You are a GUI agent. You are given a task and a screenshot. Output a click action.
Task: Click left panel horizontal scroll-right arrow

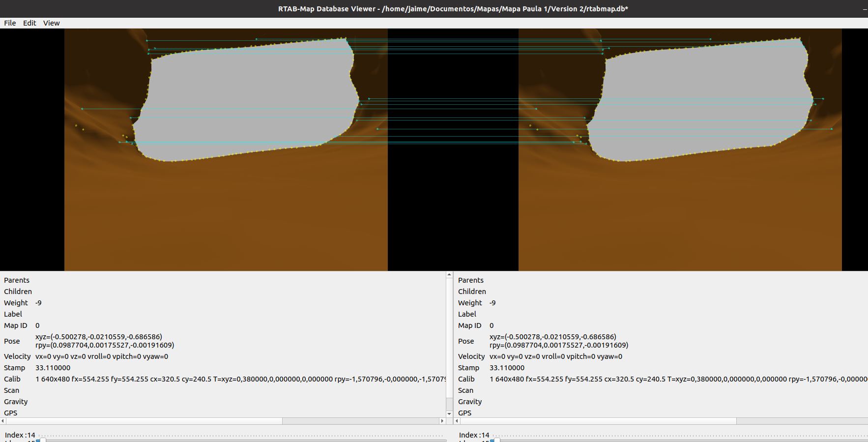pos(442,421)
